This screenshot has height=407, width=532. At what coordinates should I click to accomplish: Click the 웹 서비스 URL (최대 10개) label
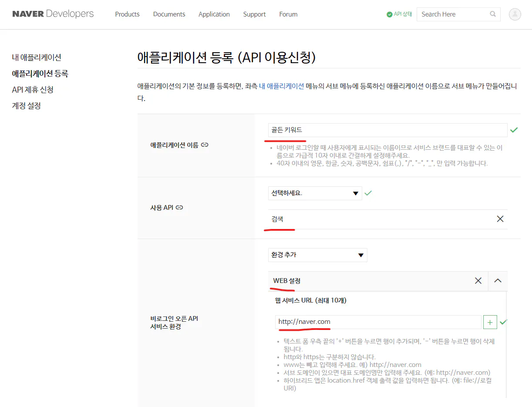click(310, 300)
